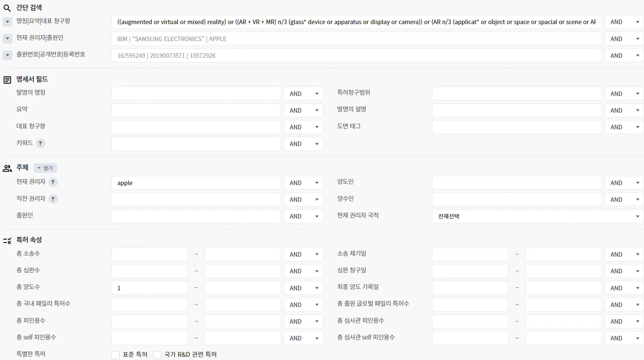Open AND dropdown for 양도인 row
This screenshot has height=360, width=644.
click(x=624, y=183)
